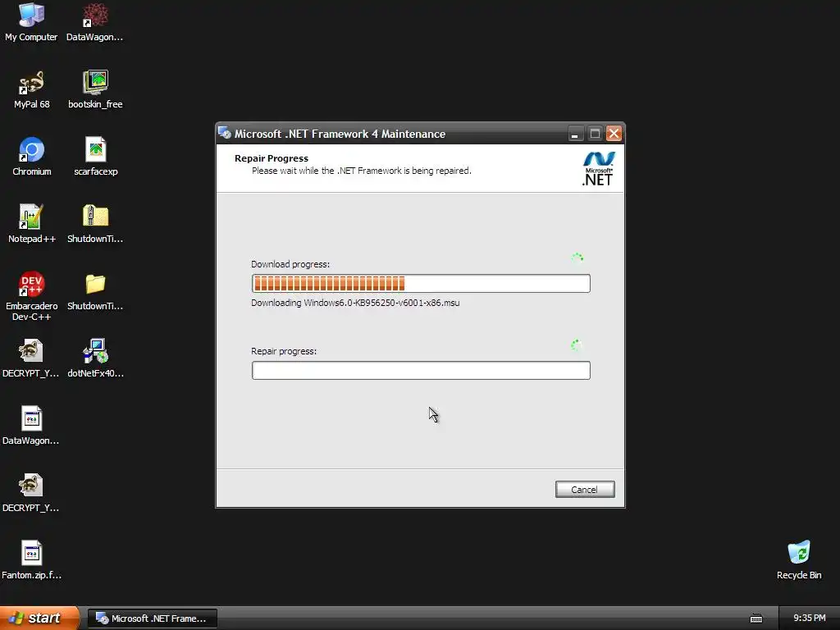The height and width of the screenshot is (630, 840).
Task: Click the .NET Maintenance title bar icon
Action: pyautogui.click(x=225, y=133)
